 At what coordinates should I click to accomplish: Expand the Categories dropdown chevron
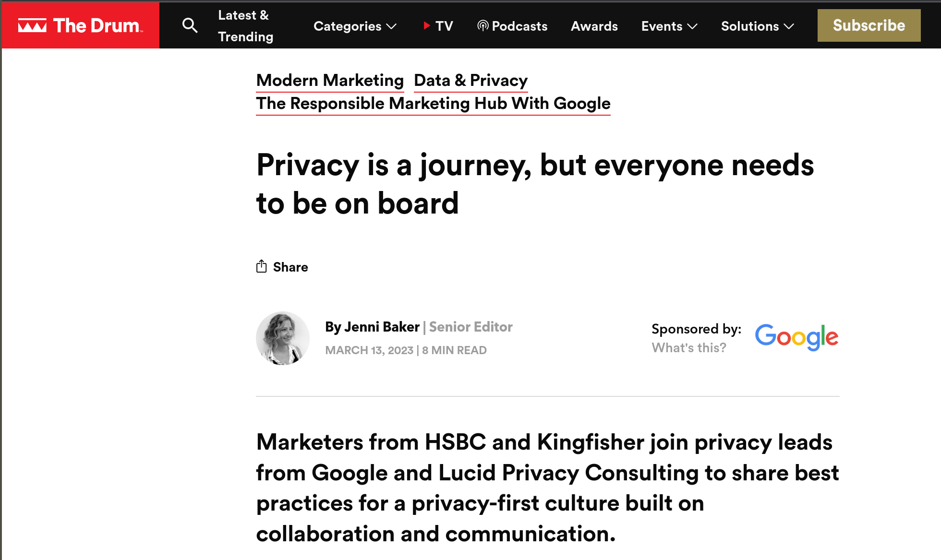(392, 26)
